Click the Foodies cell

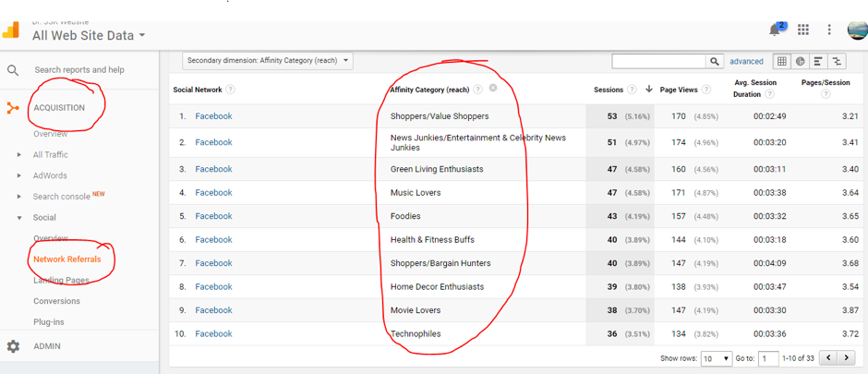coord(405,216)
